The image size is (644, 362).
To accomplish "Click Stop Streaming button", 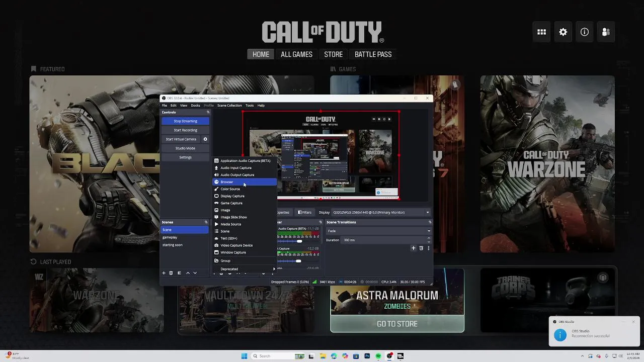I will click(185, 121).
